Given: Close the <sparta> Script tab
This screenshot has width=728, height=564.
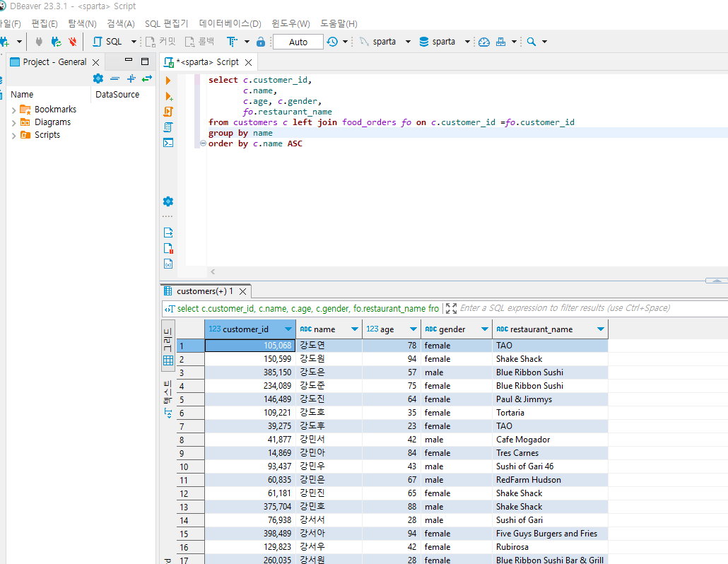Looking at the screenshot, I should click(248, 62).
